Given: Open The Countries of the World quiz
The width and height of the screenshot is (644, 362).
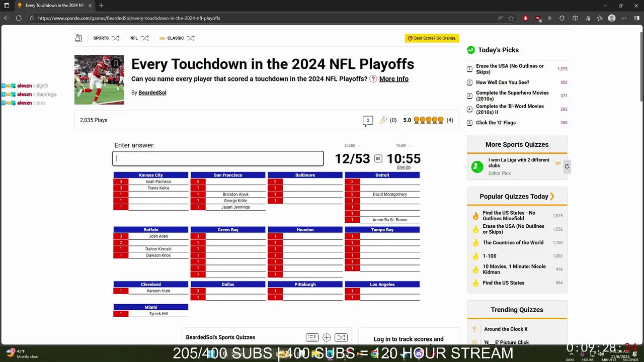Looking at the screenshot, I should (x=513, y=243).
